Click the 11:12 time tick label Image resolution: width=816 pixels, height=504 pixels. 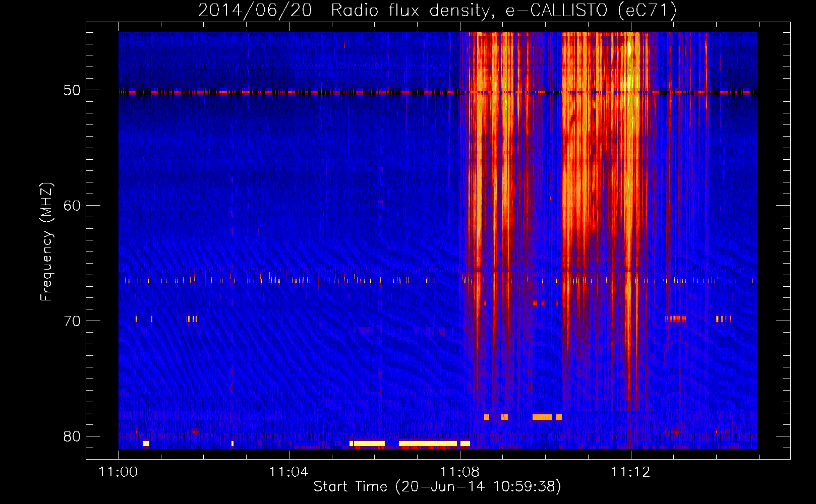pos(631,472)
